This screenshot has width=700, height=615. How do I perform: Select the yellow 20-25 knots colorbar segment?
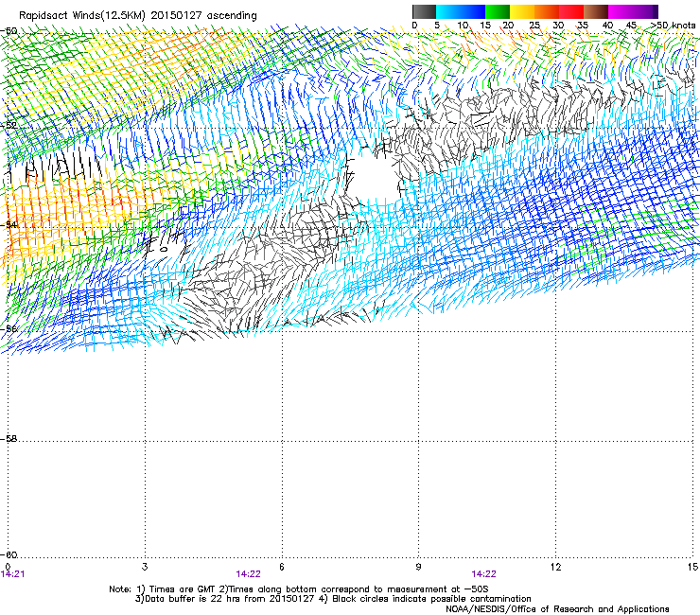[x=522, y=11]
